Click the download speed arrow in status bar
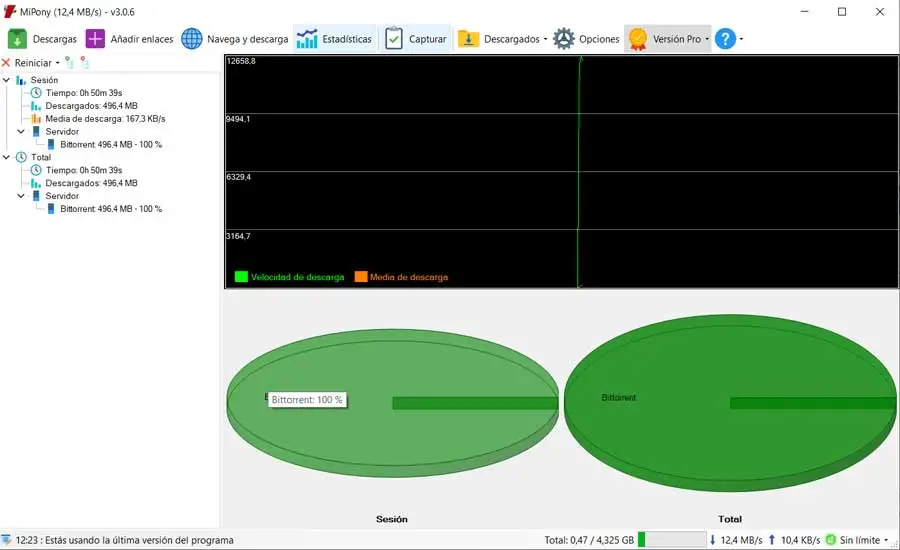This screenshot has height=550, width=900. click(712, 540)
